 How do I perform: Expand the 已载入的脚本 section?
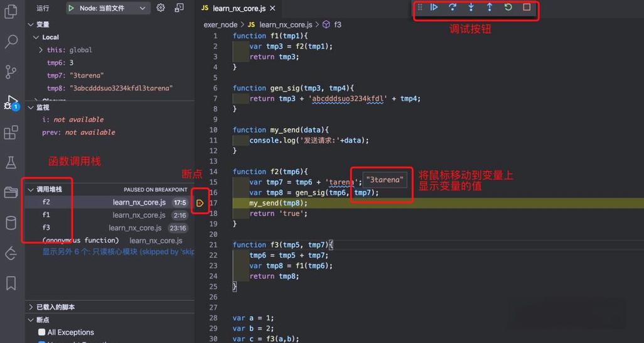pos(30,307)
